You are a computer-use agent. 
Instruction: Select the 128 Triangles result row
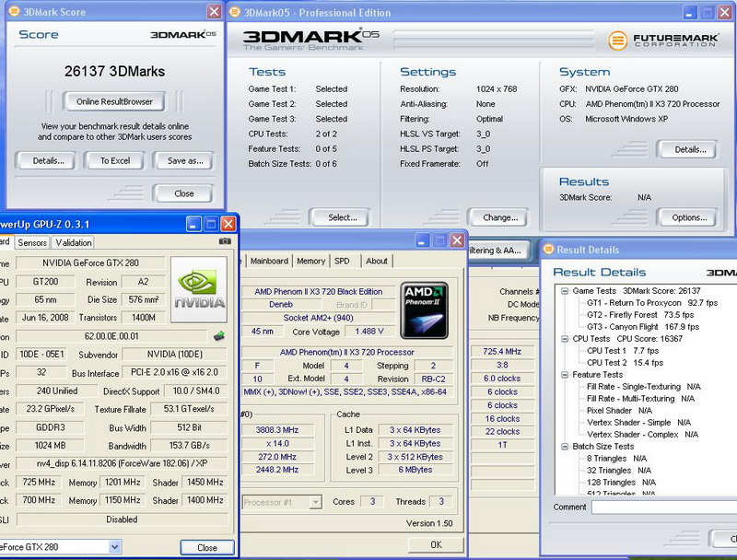pyautogui.click(x=621, y=483)
